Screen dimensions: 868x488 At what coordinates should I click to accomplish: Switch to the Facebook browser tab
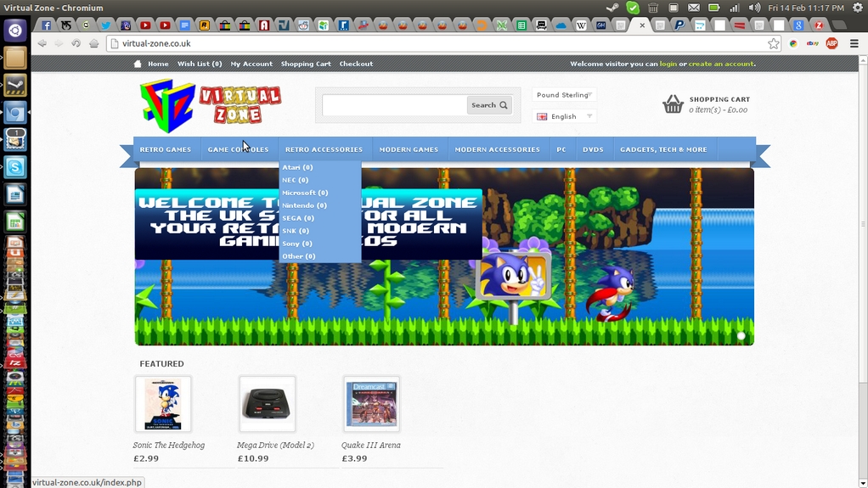pyautogui.click(x=47, y=25)
